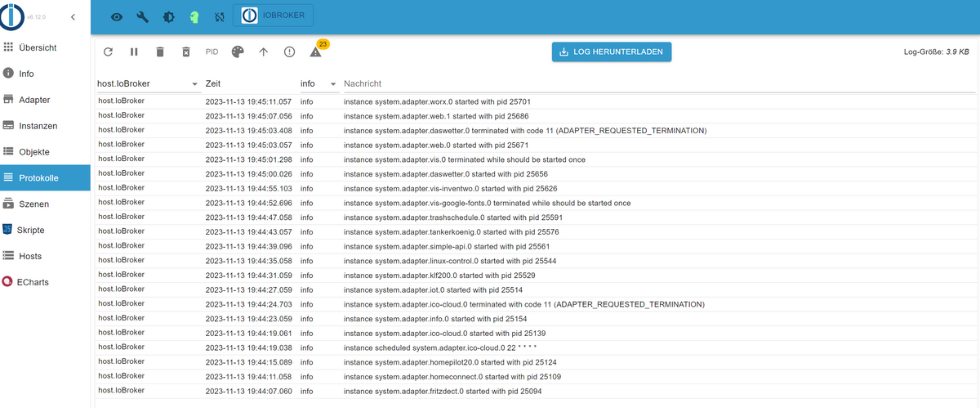Toggle expert mode head icon
This screenshot has width=980, height=408.
point(194,16)
